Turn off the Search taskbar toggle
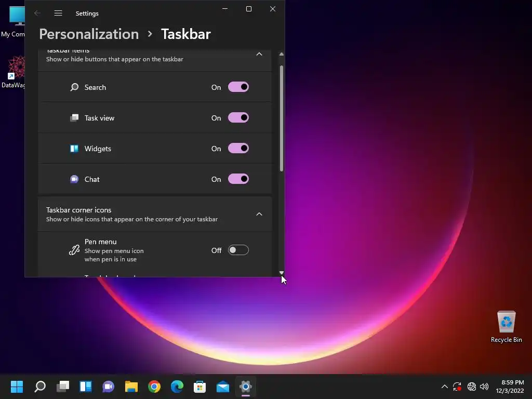Viewport: 532px width, 399px height. 238,87
